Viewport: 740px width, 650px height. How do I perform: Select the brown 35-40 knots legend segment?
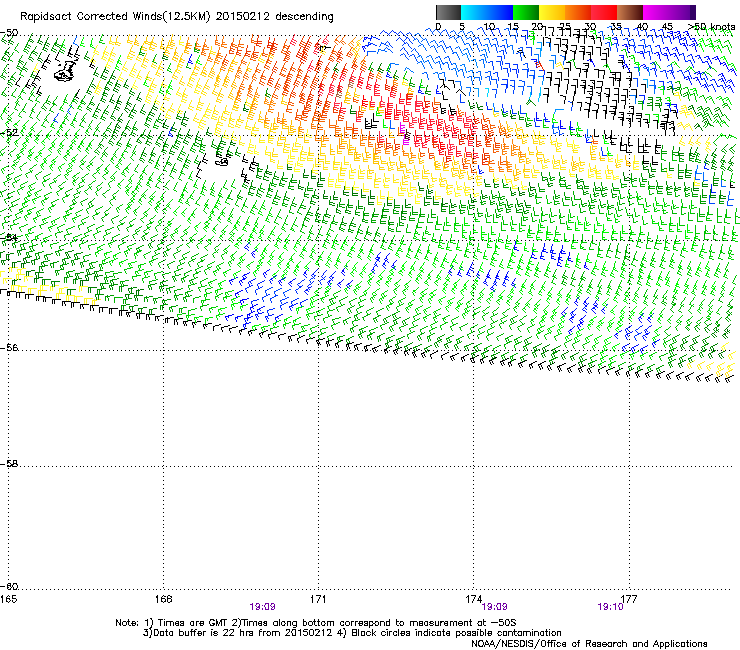pyautogui.click(x=630, y=12)
